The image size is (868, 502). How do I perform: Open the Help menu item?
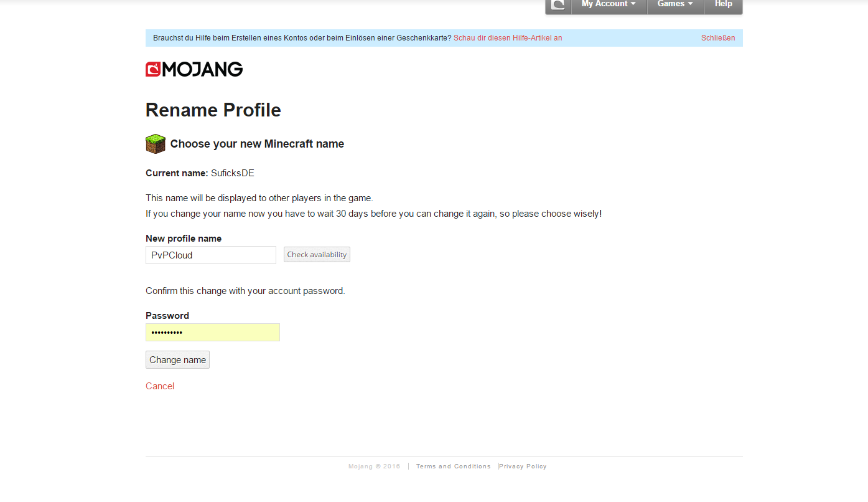click(x=724, y=5)
